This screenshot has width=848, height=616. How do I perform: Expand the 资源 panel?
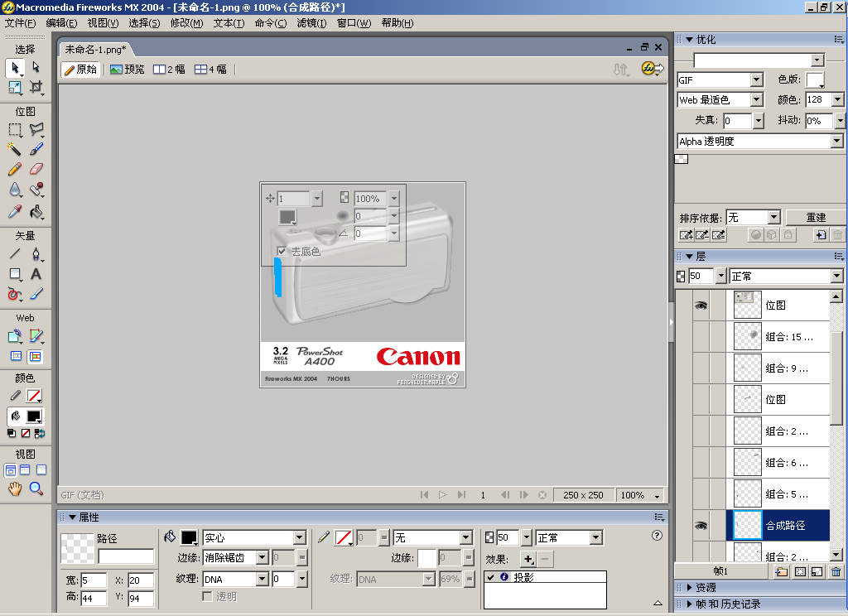(689, 587)
